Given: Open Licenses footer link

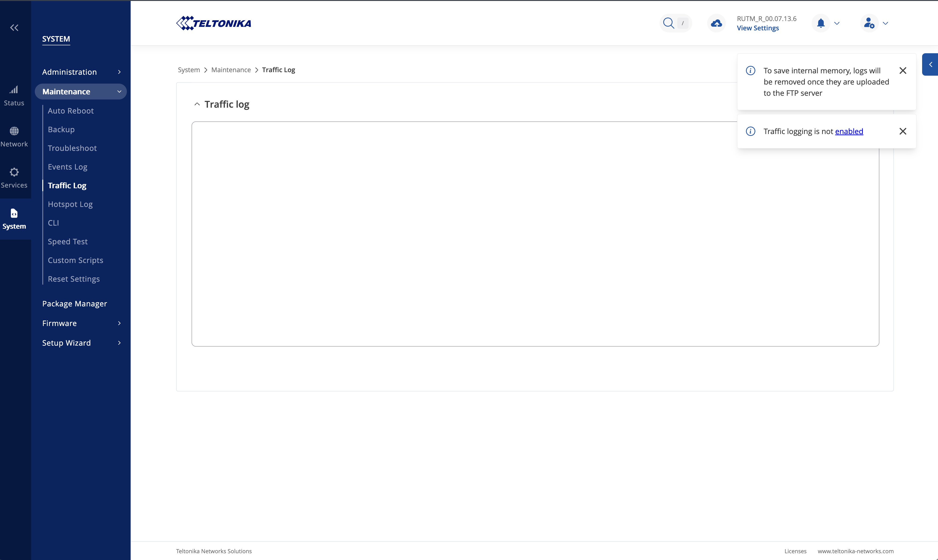Looking at the screenshot, I should [x=795, y=551].
